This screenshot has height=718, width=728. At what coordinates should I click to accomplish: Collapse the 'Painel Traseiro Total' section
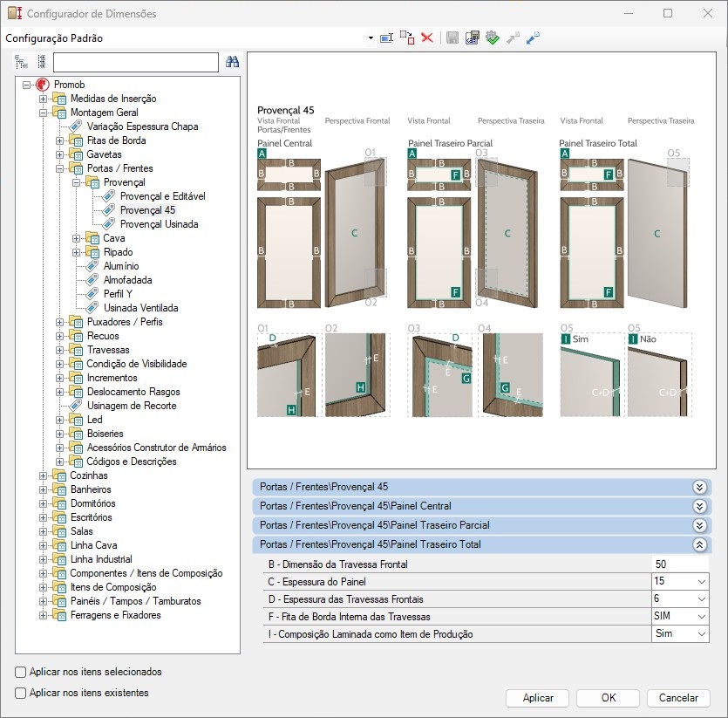(x=698, y=544)
